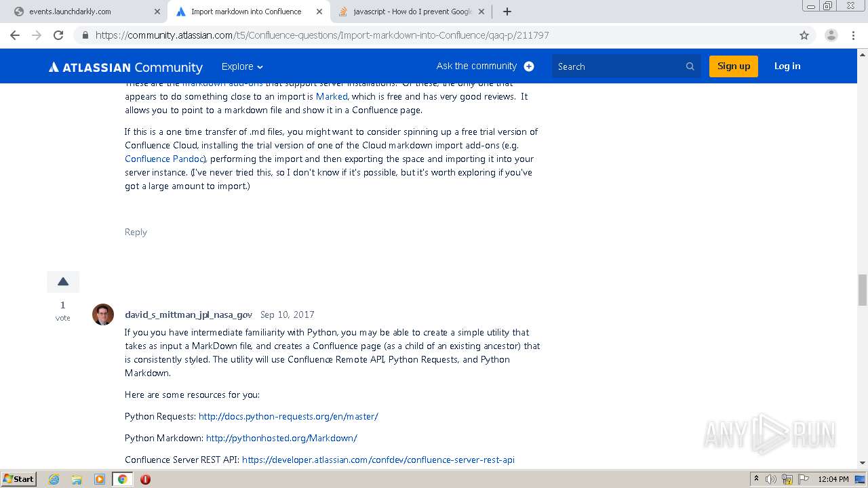Open the media player taskbar icon
Viewport: 868px width, 488px height.
tap(100, 479)
